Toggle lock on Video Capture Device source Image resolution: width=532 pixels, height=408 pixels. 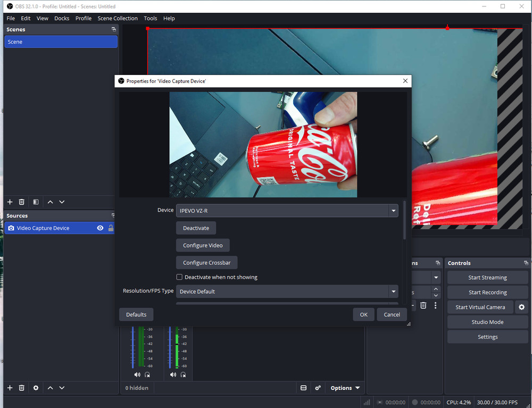111,228
